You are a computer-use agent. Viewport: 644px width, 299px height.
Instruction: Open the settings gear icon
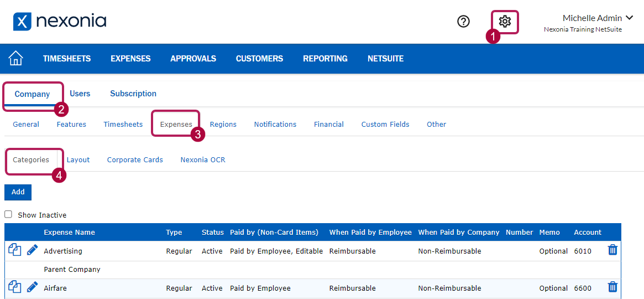(x=505, y=22)
